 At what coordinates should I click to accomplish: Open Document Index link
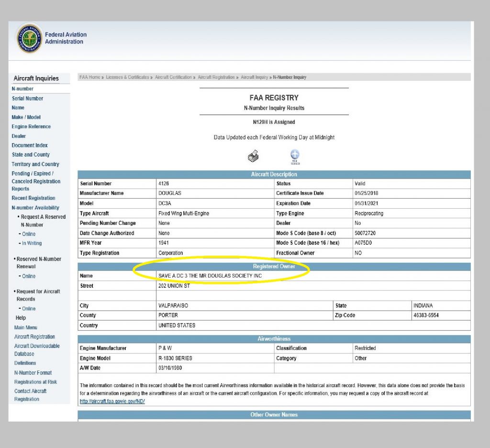coord(30,146)
